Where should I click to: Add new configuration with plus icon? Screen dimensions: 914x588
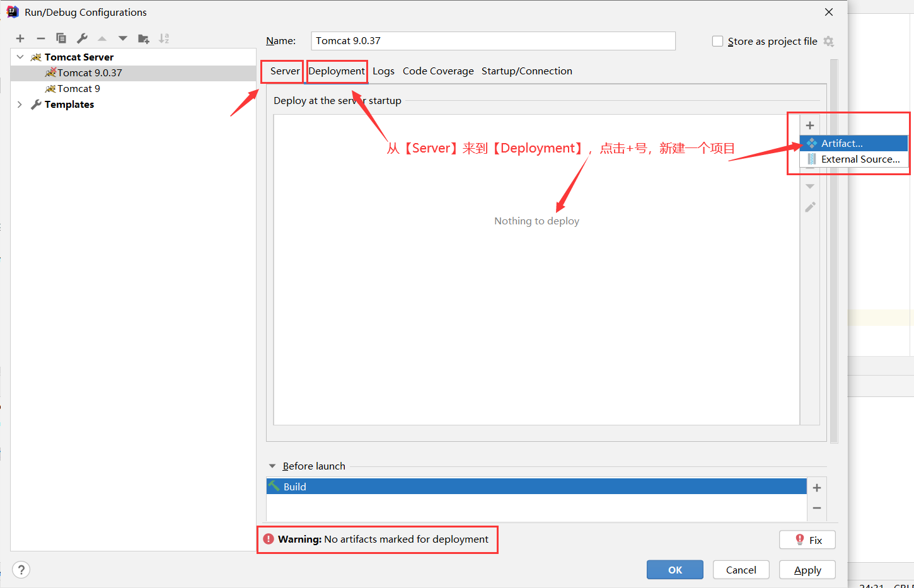[20, 38]
